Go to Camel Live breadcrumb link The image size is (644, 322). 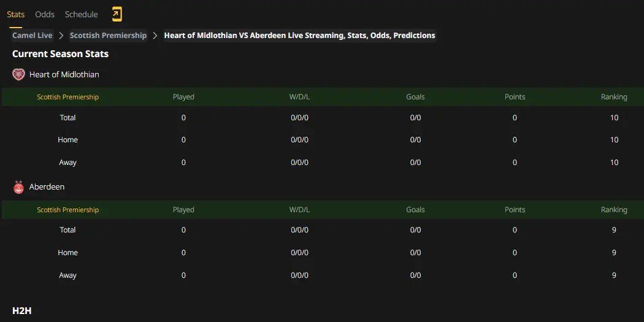point(33,36)
